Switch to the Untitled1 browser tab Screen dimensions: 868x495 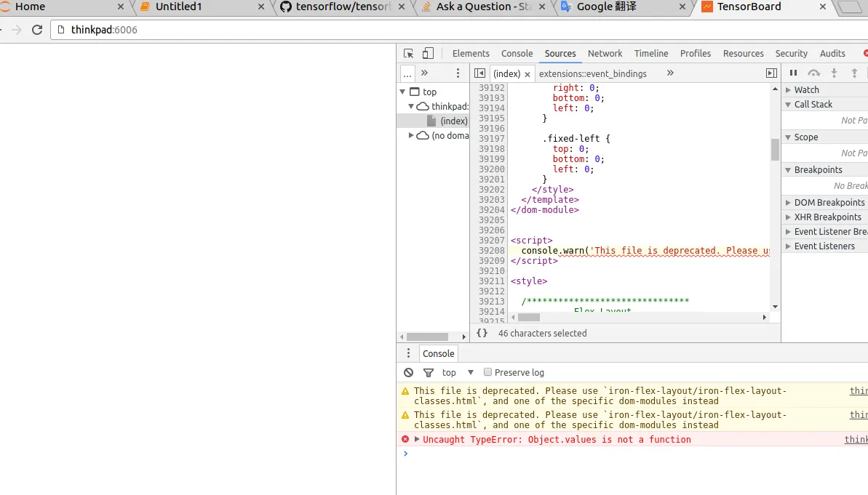(202, 7)
